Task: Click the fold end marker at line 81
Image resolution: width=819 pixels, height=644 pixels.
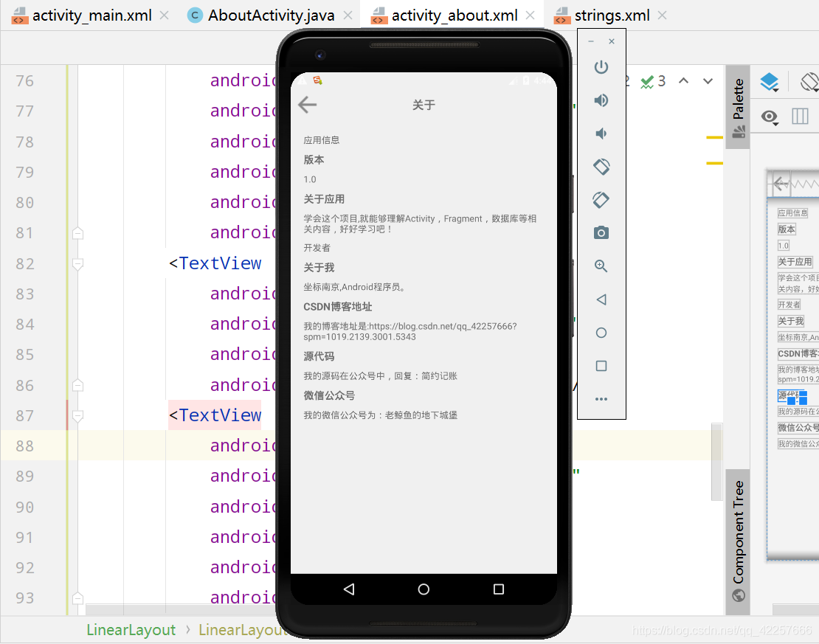Action: [x=77, y=233]
